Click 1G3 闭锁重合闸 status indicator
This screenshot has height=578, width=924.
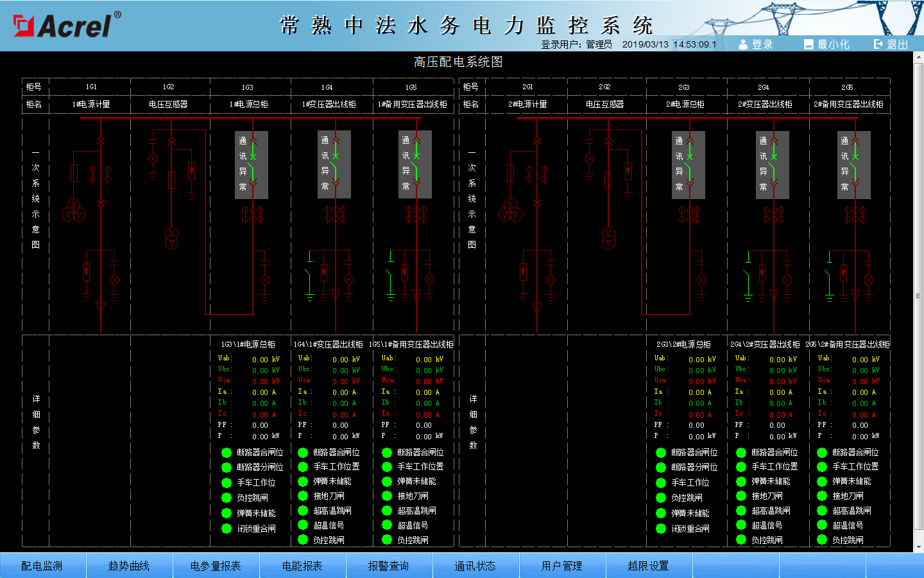coord(227,529)
